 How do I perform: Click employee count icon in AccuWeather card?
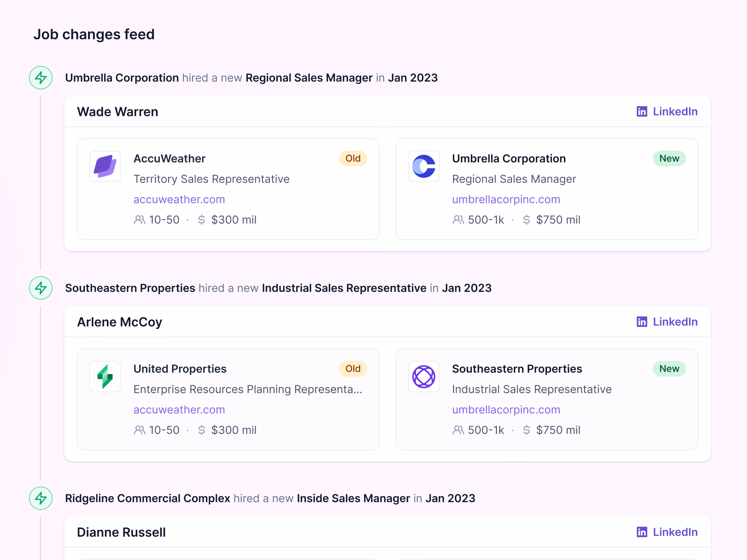(140, 220)
